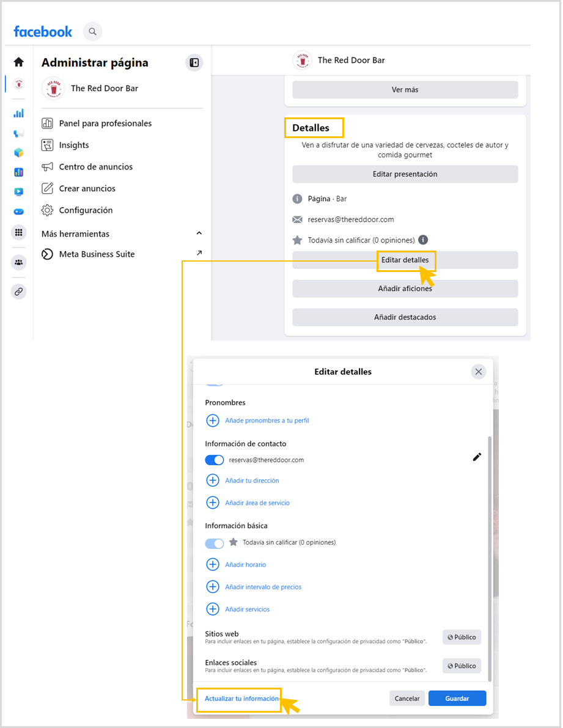Open Enlaces sociales Público privacy selector

coord(462,666)
